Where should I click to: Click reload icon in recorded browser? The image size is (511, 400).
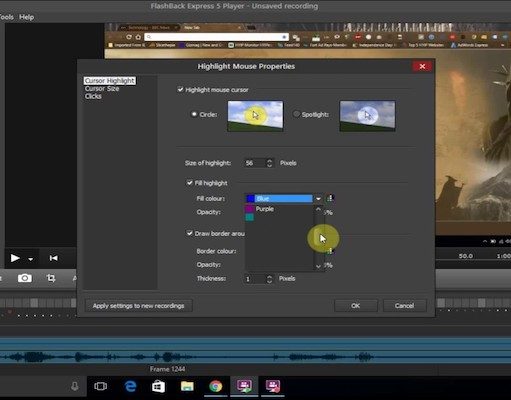[129, 37]
